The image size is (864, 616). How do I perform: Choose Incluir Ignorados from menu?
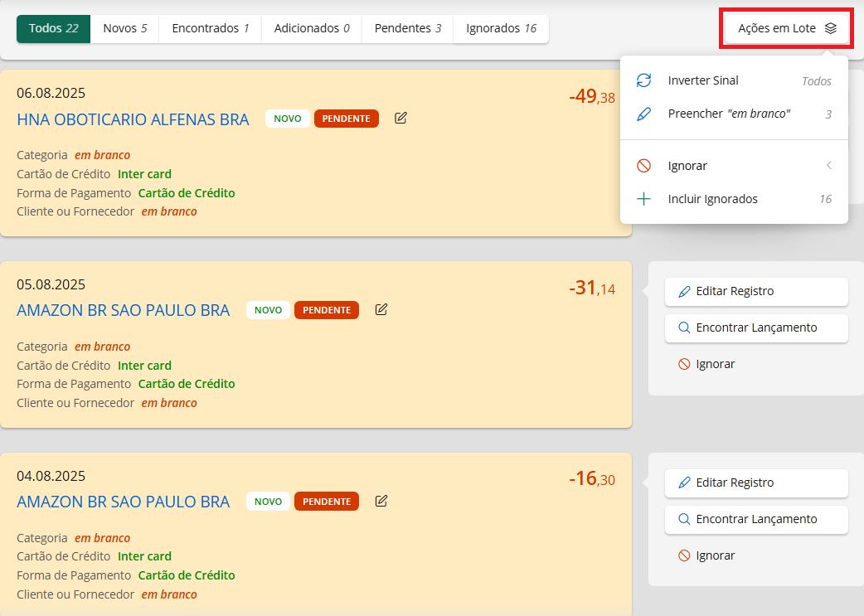tap(734, 199)
